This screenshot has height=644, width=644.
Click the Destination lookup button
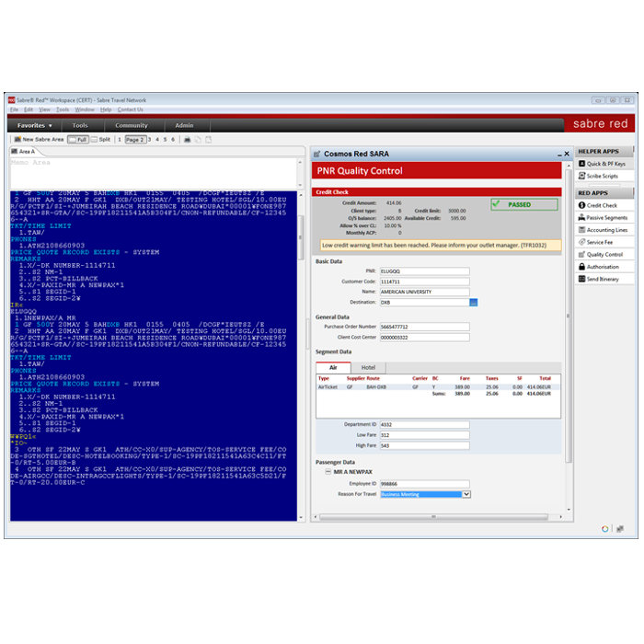[474, 302]
